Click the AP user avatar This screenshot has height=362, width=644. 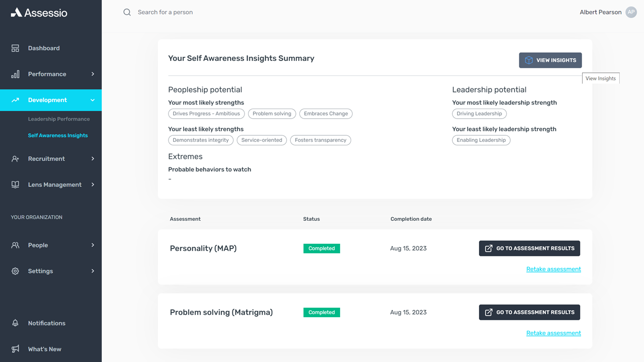coord(631,12)
